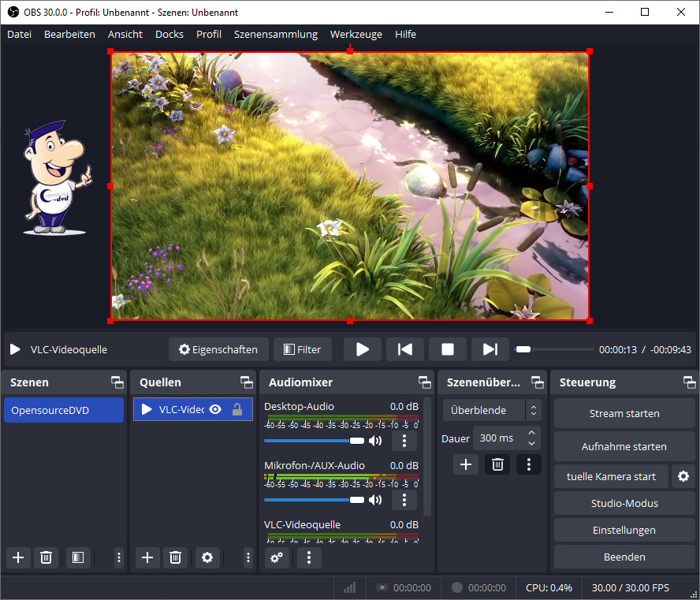
Task: Click the Aufnahme starten button
Action: point(624,446)
